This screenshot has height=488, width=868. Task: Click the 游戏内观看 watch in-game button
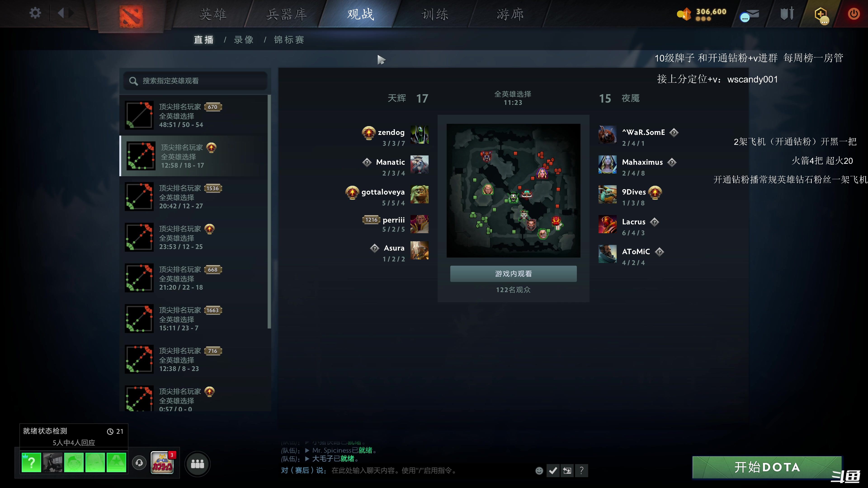click(x=513, y=273)
